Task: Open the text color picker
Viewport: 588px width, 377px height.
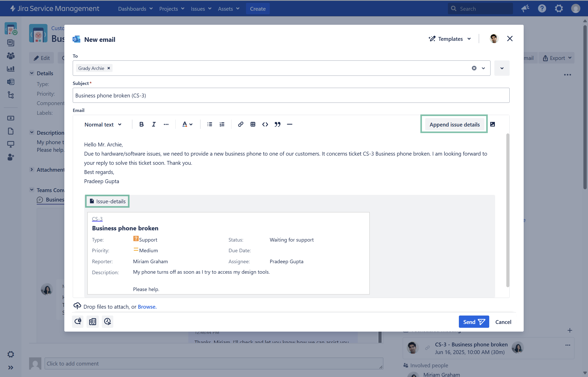Action: coord(187,124)
